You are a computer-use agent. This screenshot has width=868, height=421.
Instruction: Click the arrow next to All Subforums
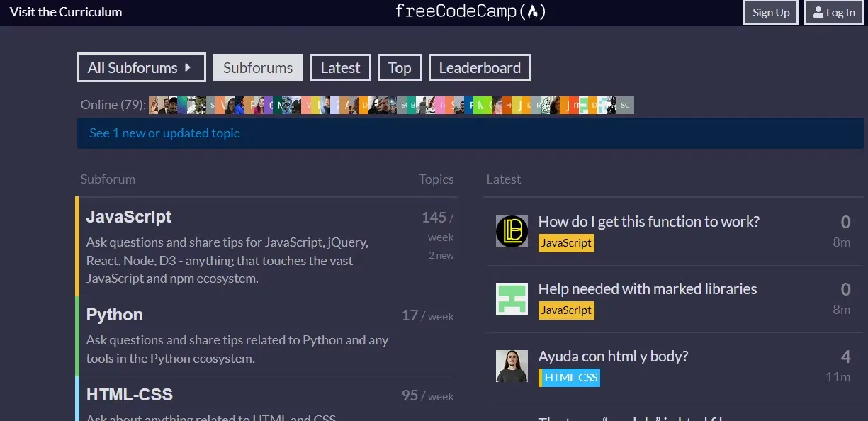[x=188, y=68]
